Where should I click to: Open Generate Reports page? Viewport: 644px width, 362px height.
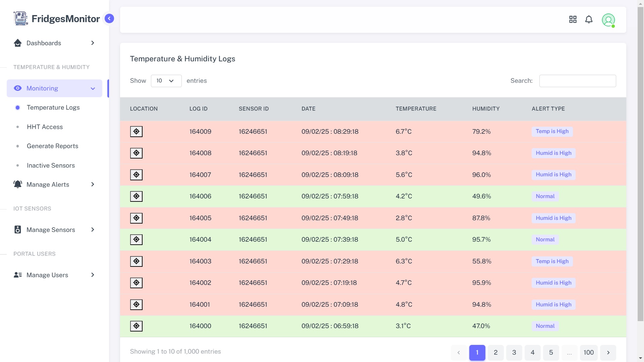point(52,146)
